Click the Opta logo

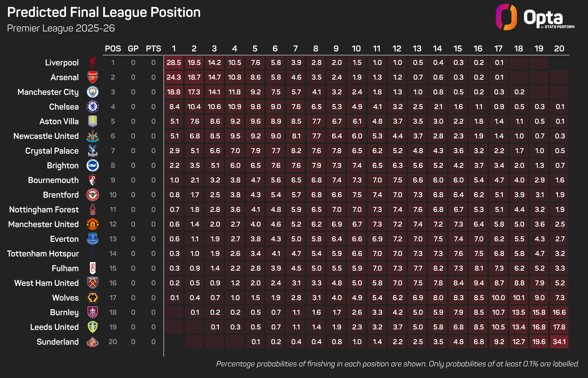pos(535,17)
